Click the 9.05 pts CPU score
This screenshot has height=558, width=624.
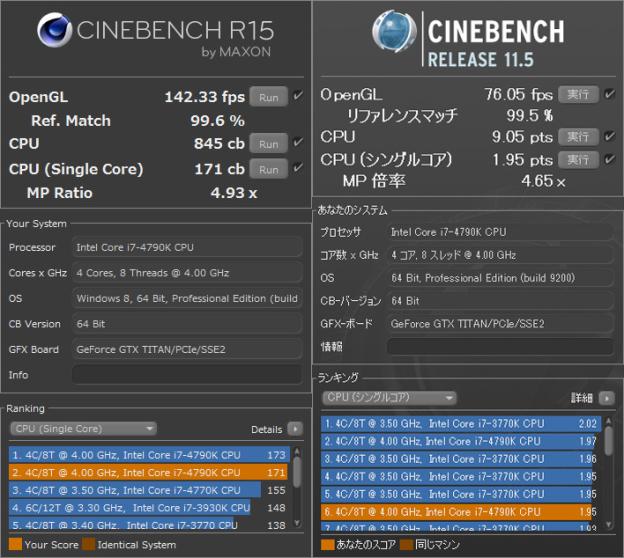click(x=523, y=137)
